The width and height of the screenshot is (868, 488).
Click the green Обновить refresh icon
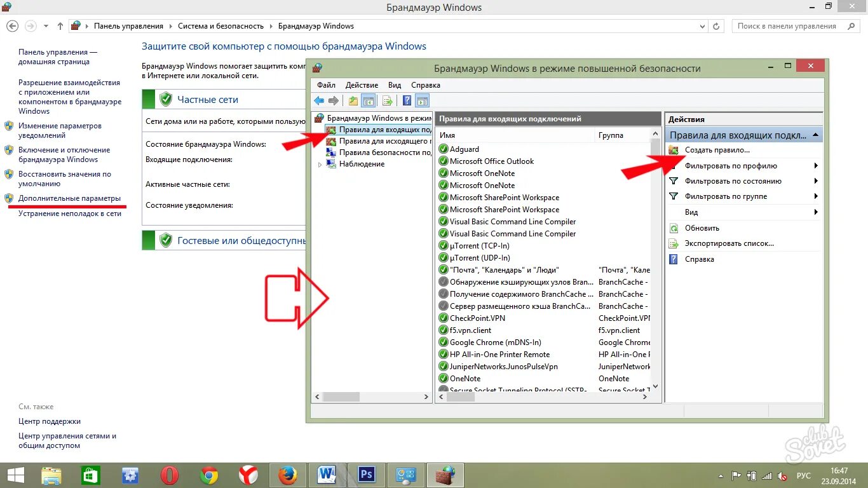click(x=674, y=228)
